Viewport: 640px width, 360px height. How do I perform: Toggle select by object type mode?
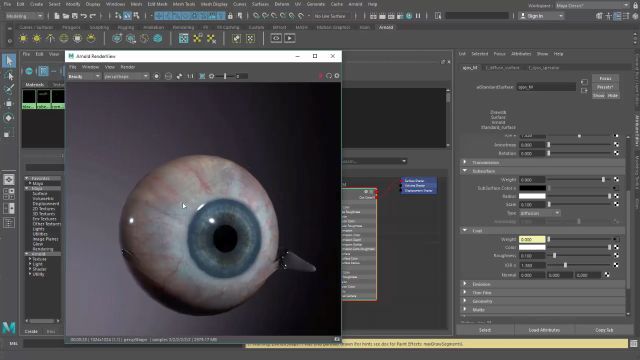[x=127, y=16]
